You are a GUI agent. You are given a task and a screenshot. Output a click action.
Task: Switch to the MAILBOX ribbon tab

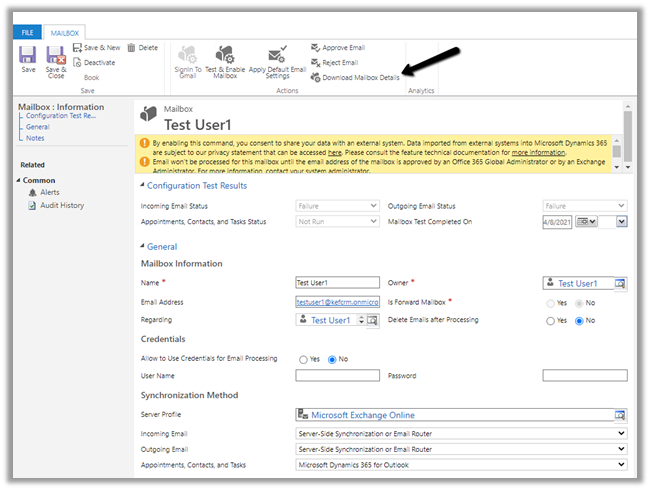click(65, 32)
